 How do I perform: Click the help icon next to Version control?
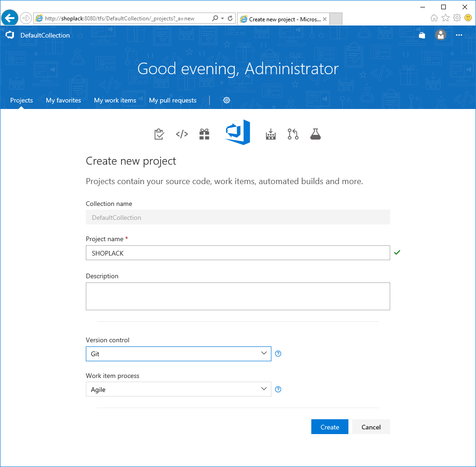pyautogui.click(x=278, y=354)
